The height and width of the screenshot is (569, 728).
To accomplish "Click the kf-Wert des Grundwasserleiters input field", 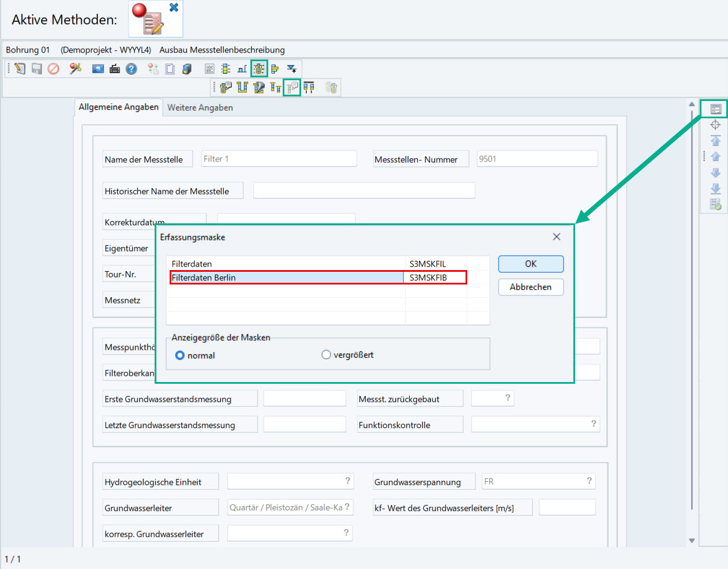I will (x=567, y=507).
